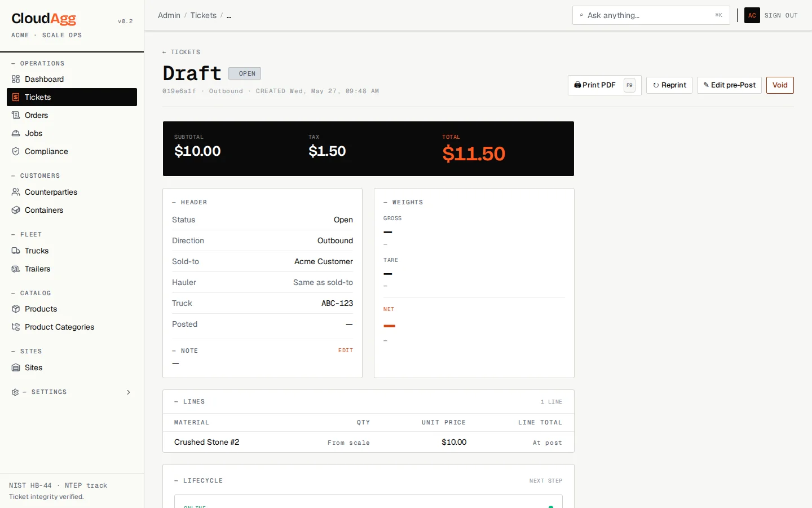
Task: Open Containers page
Action: pos(72,210)
